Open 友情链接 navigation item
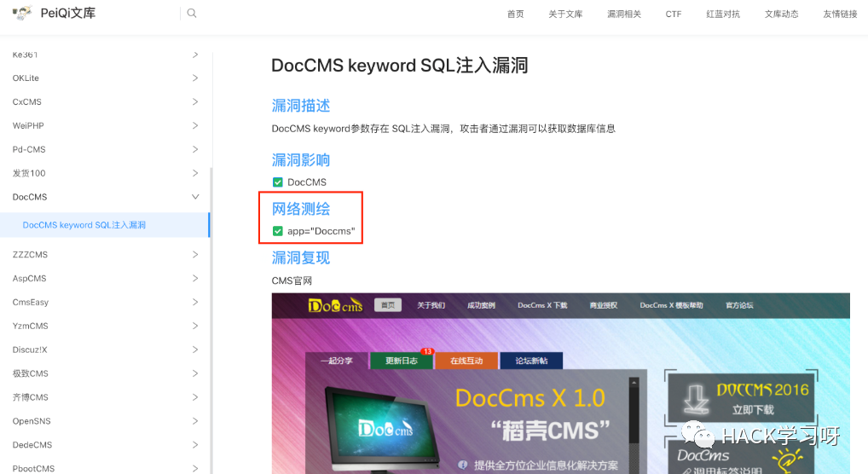Screen dimensions: 868x474 [840, 14]
